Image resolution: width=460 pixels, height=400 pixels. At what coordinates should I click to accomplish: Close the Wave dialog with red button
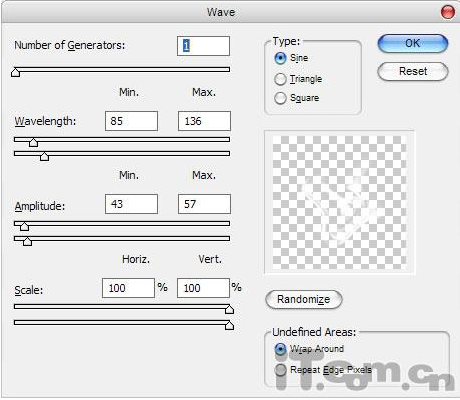coord(448,12)
